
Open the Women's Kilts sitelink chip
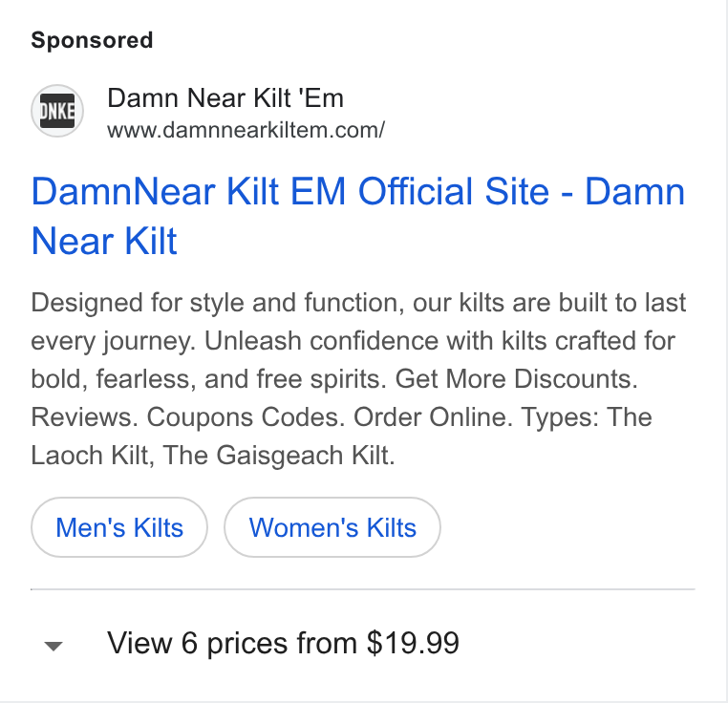click(332, 527)
